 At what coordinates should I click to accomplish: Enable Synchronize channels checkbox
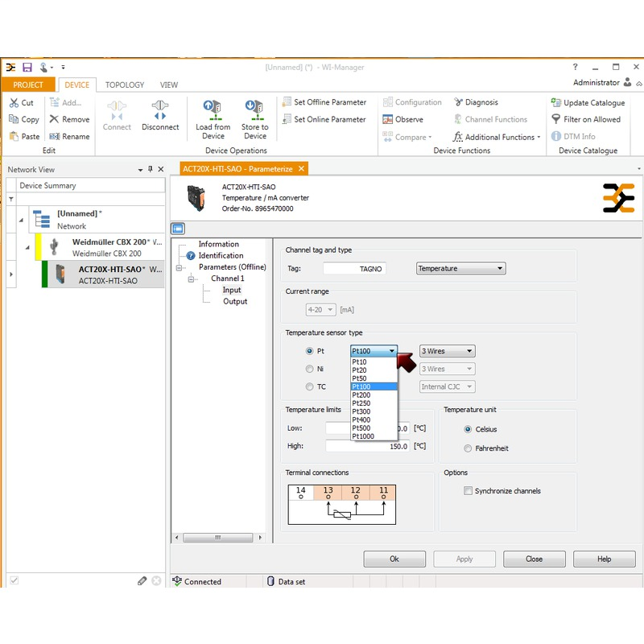pyautogui.click(x=468, y=491)
